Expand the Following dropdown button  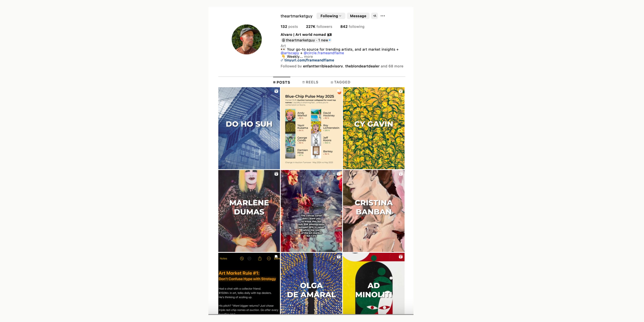[330, 16]
